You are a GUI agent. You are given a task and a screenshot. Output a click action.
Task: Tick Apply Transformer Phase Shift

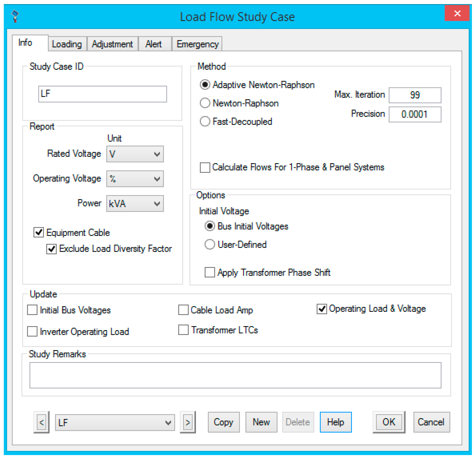[210, 272]
